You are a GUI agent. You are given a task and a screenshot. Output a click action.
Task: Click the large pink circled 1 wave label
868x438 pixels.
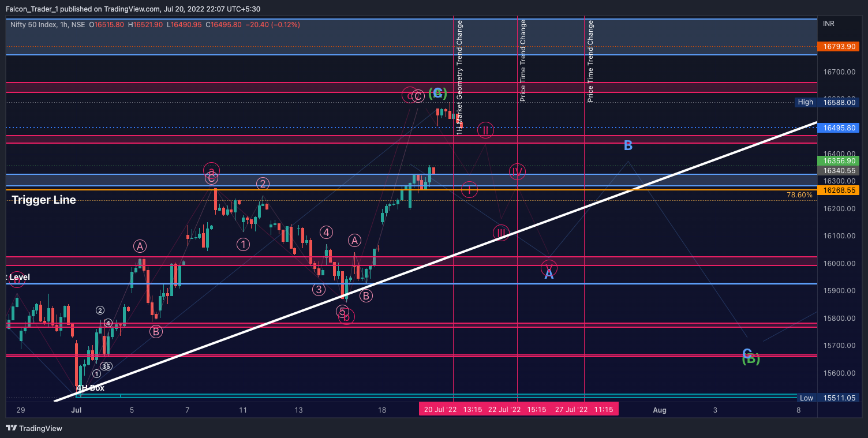click(x=243, y=244)
